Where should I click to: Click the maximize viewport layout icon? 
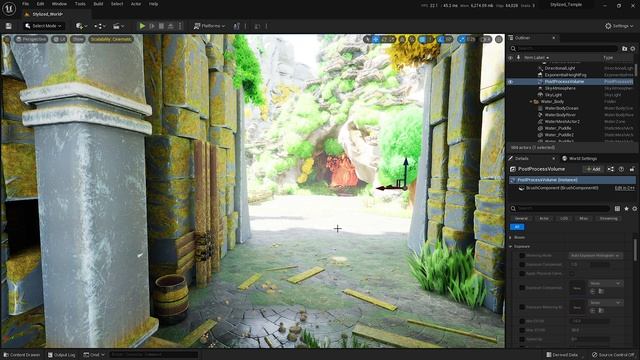(x=499, y=40)
